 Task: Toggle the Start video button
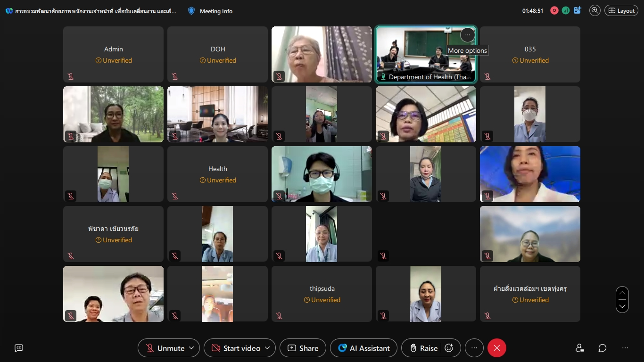tap(236, 348)
